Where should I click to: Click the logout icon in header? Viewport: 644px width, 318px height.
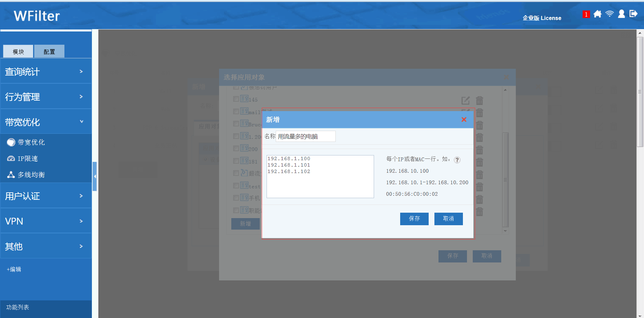click(x=633, y=14)
